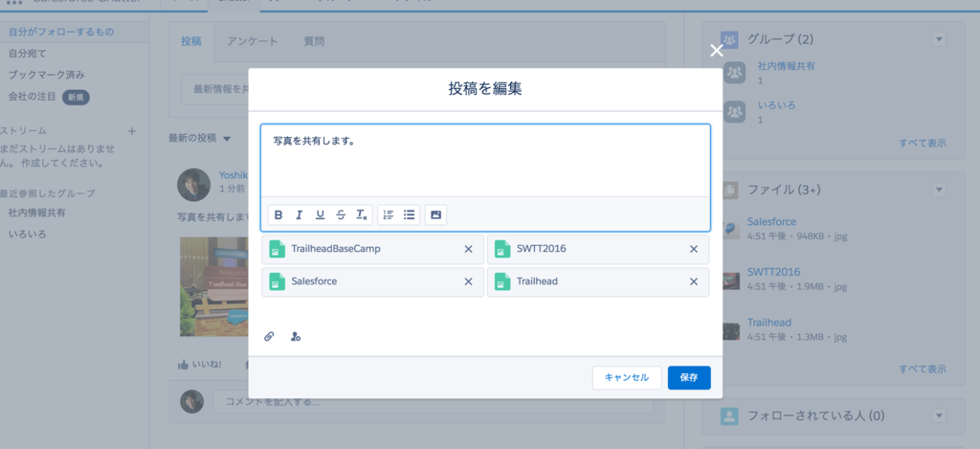Screen dimensions: 980x449
Task: Open the Trailhead file in ファイル panel
Action: pyautogui.click(x=769, y=323)
